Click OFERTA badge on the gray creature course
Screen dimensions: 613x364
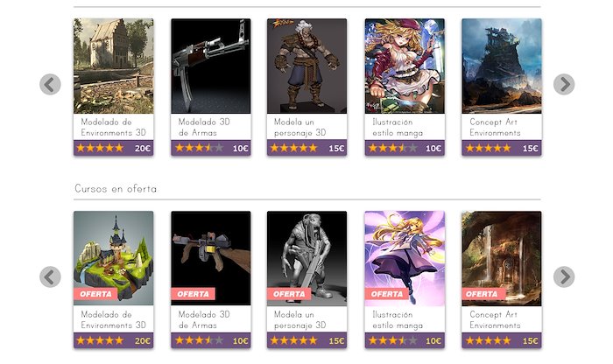pos(289,294)
